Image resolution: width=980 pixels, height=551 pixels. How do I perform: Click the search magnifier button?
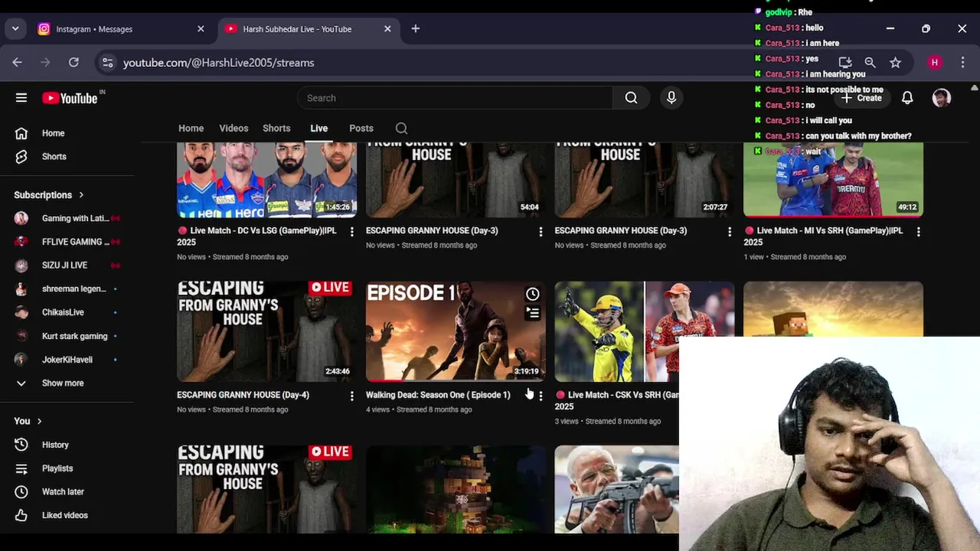631,98
